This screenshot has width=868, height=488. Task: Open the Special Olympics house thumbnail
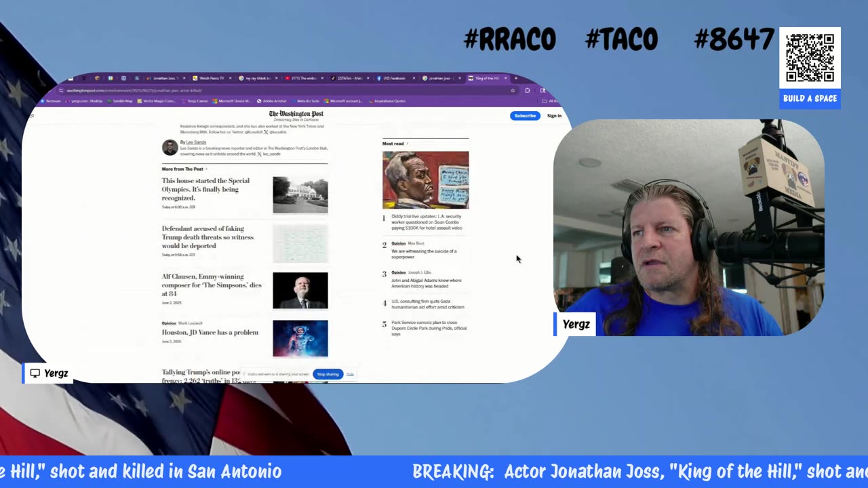click(x=300, y=195)
